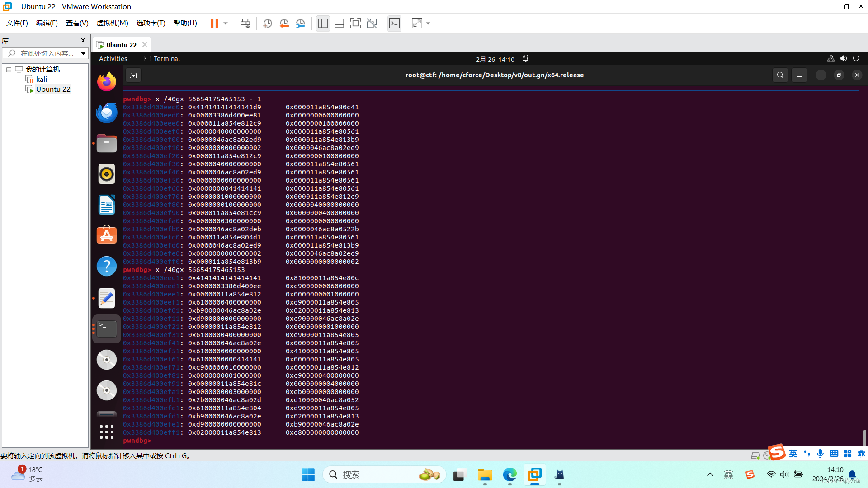Send Ctrl+Alt+Del to the VM
The image size is (868, 488).
(245, 23)
